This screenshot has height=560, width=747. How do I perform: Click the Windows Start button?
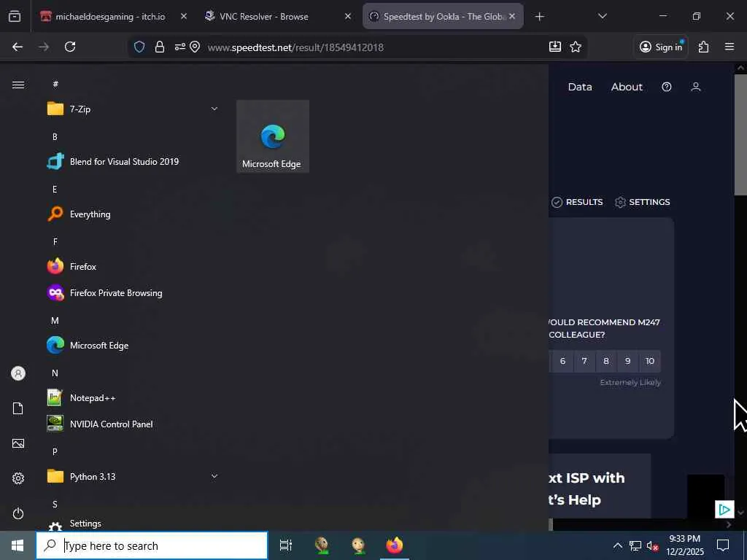click(18, 545)
